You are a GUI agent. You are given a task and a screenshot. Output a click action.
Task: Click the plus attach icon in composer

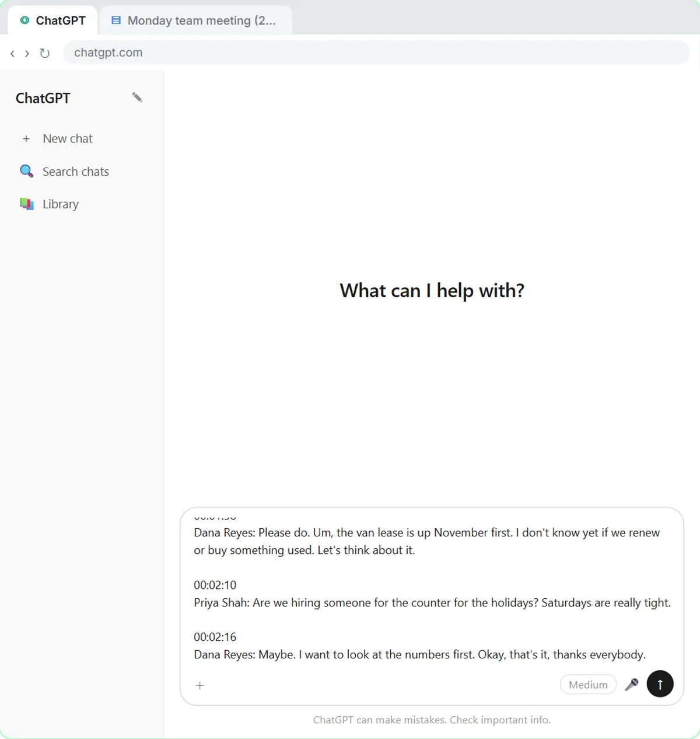click(x=200, y=685)
